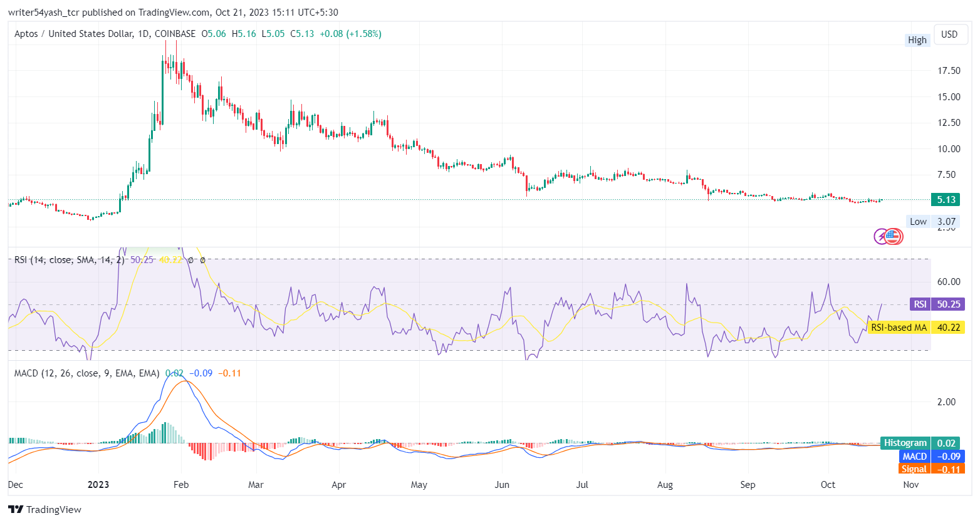The image size is (980, 523).
Task: Click the Aug label on time axis
Action: (665, 485)
